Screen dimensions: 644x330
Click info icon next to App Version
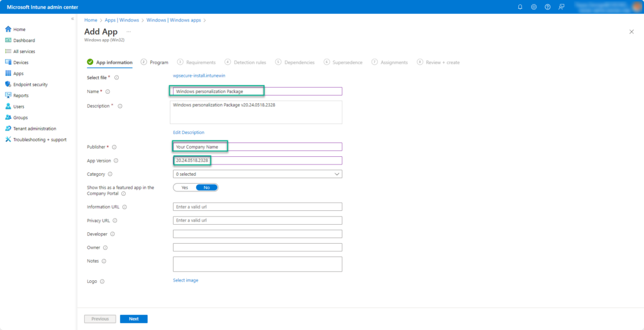(116, 161)
